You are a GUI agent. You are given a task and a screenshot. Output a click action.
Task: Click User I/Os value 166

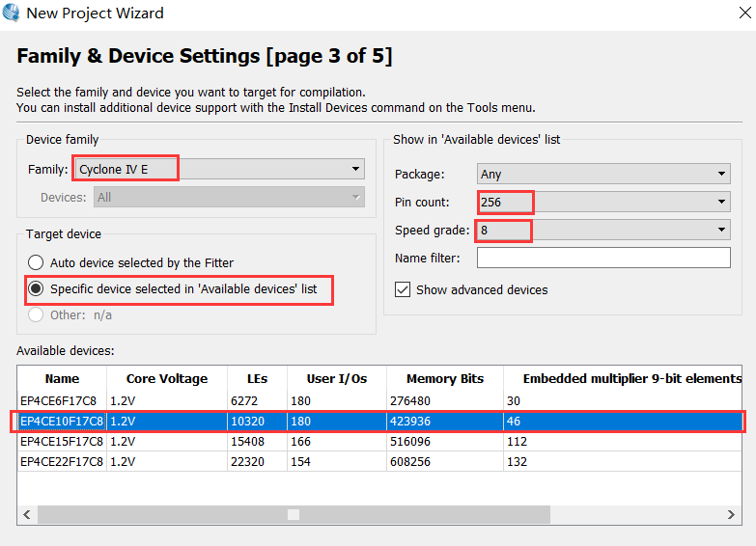301,442
